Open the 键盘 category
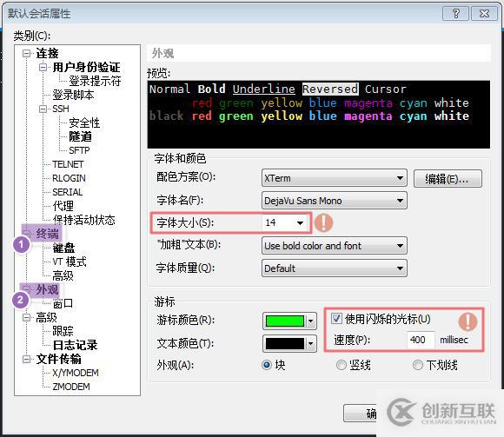 (x=63, y=248)
